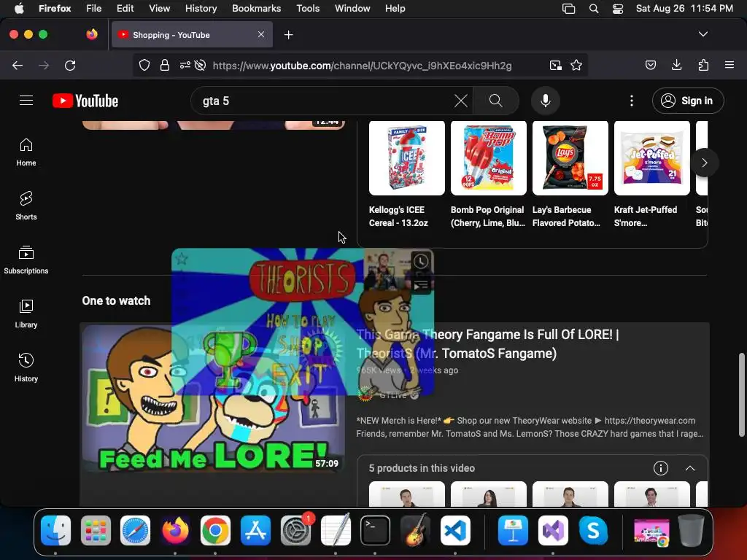
Task: Reload the page
Action: [70, 65]
